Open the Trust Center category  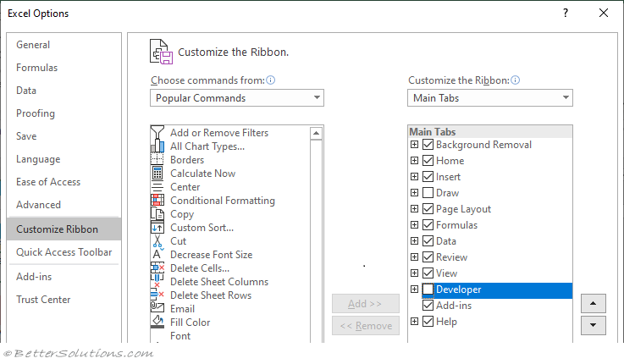point(43,299)
